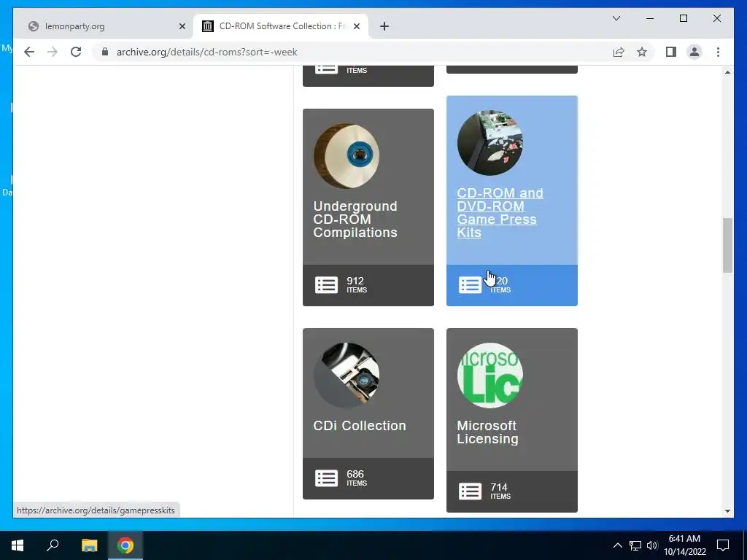Open volume control tray icon
Screen dimensions: 747x560
click(651, 545)
